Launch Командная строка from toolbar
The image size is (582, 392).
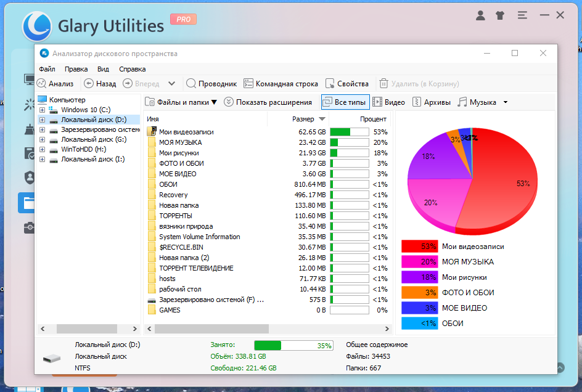tap(281, 84)
